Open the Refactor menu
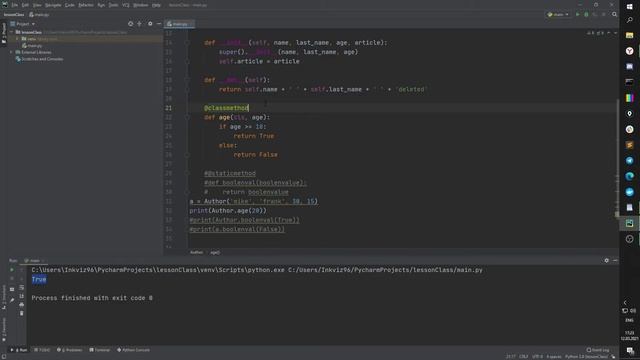The image size is (640, 360). (x=86, y=5)
